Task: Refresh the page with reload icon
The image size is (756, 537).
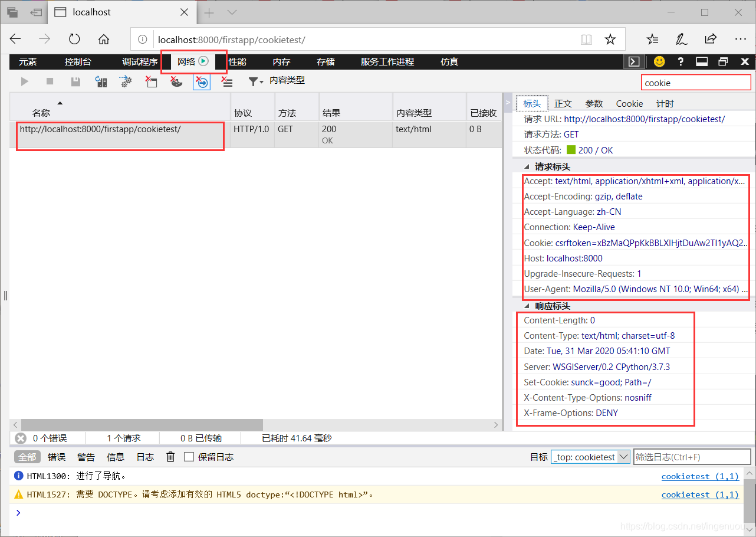Action: click(74, 39)
